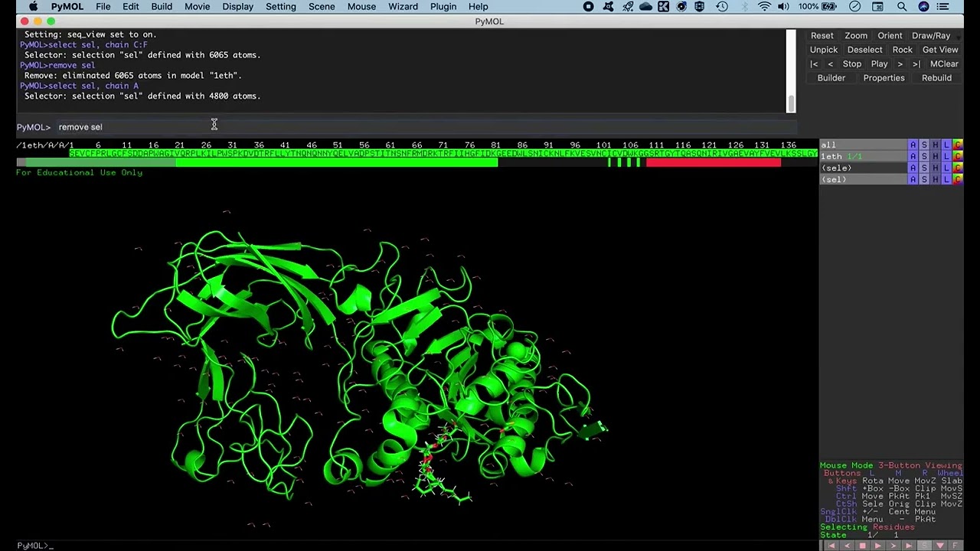This screenshot has width=980, height=551.
Task: Open Label menu for object 1eth
Action: coord(946,156)
